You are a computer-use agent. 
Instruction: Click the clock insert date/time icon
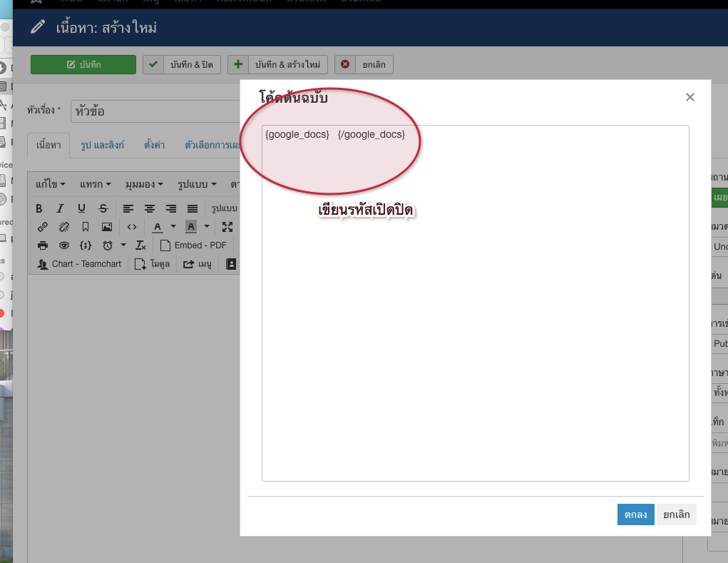coord(108,245)
